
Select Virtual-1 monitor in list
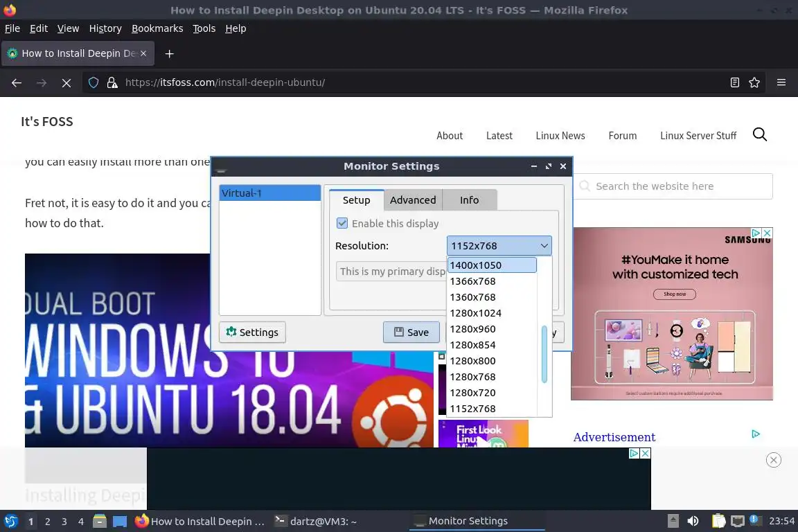[269, 193]
